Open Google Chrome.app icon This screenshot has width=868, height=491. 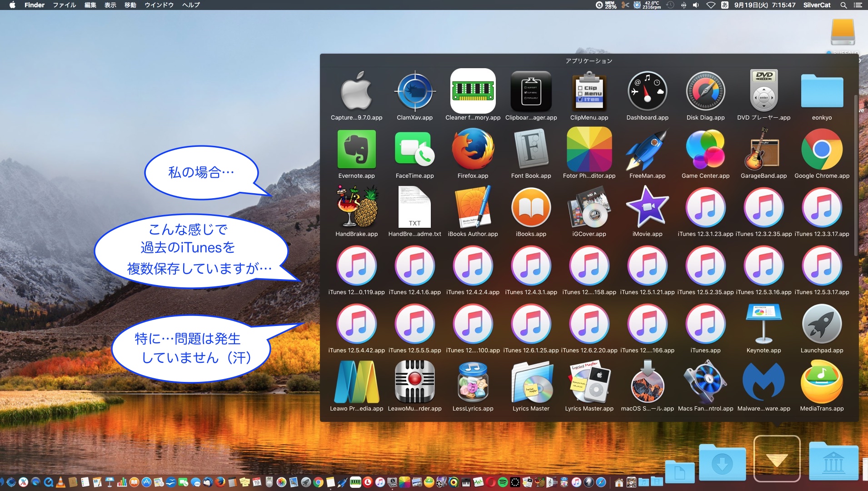pyautogui.click(x=822, y=150)
